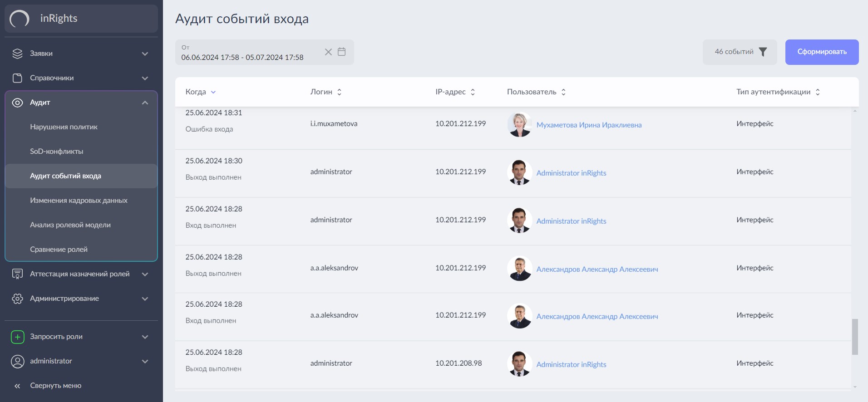This screenshot has width=868, height=402.
Task: Click the Администрирование gear icon
Action: tap(17, 299)
